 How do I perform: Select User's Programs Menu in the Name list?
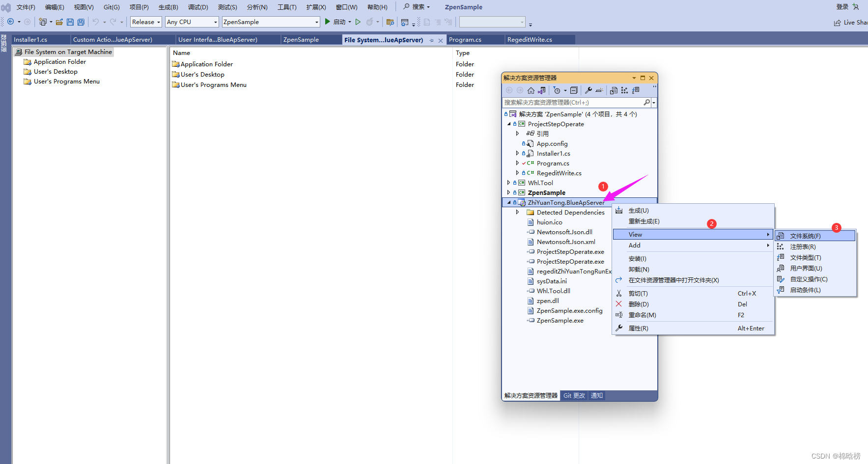pos(213,84)
